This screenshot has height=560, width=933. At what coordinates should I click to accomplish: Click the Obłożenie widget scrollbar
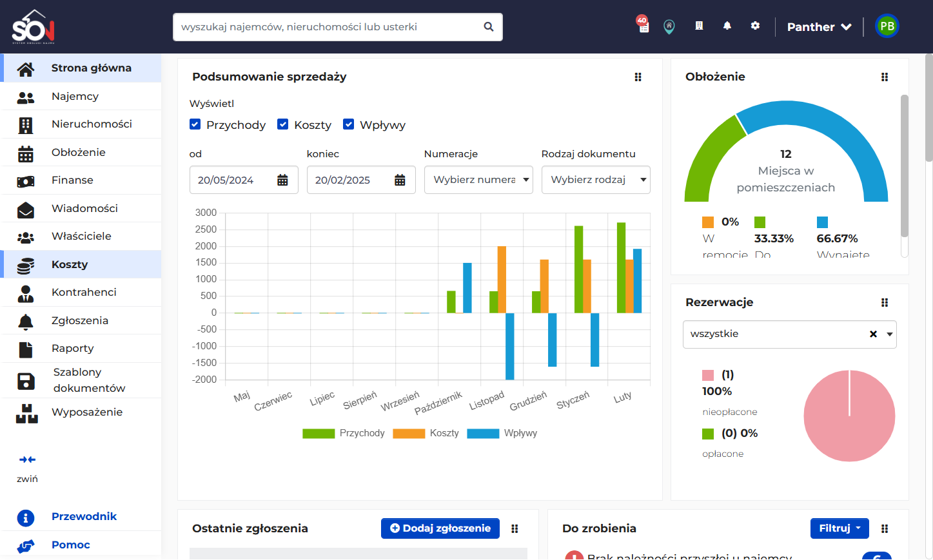904,166
